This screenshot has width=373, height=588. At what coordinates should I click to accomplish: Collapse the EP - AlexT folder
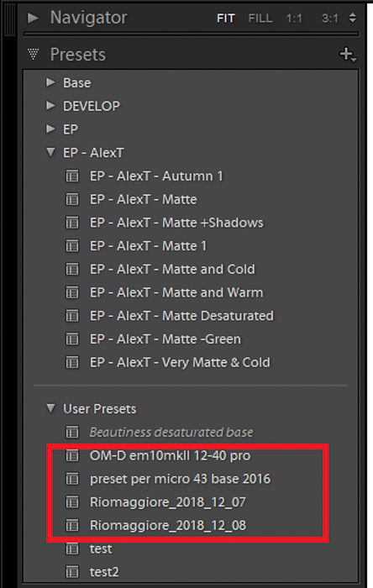click(x=50, y=152)
